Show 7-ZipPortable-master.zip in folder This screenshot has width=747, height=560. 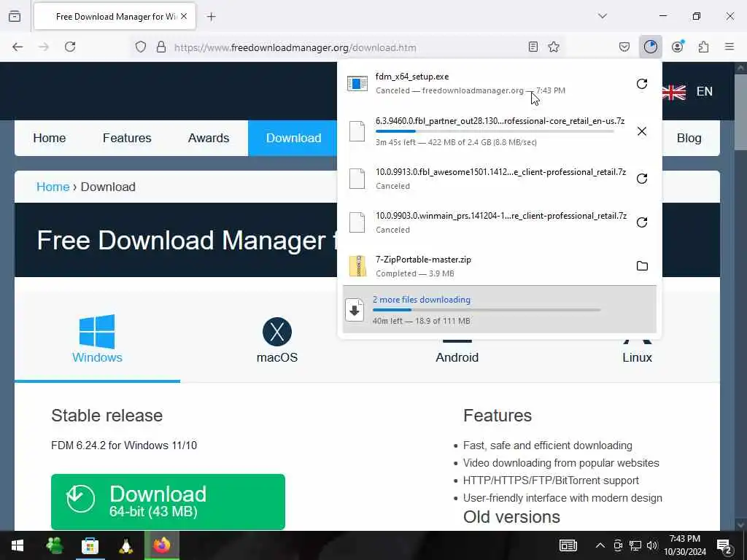642,265
